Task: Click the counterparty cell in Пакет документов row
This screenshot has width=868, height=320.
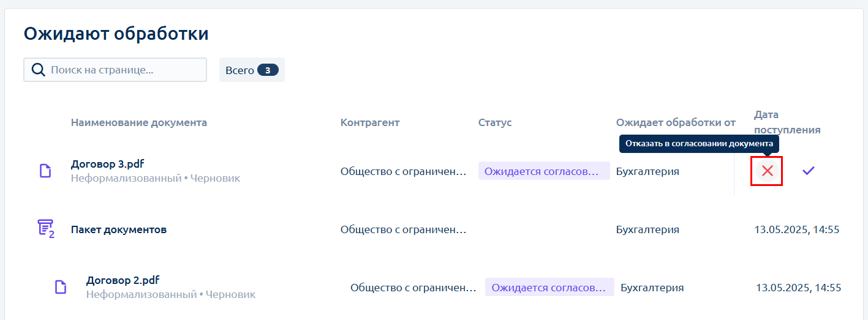Action: (x=404, y=229)
